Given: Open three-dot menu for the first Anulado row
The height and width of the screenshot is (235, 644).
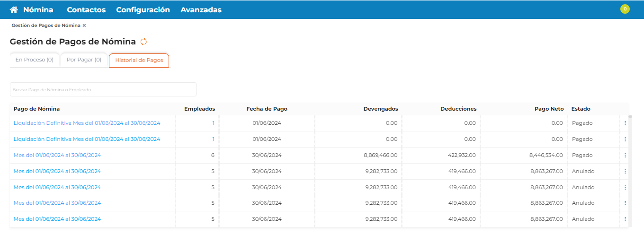Looking at the screenshot, I should point(625,171).
